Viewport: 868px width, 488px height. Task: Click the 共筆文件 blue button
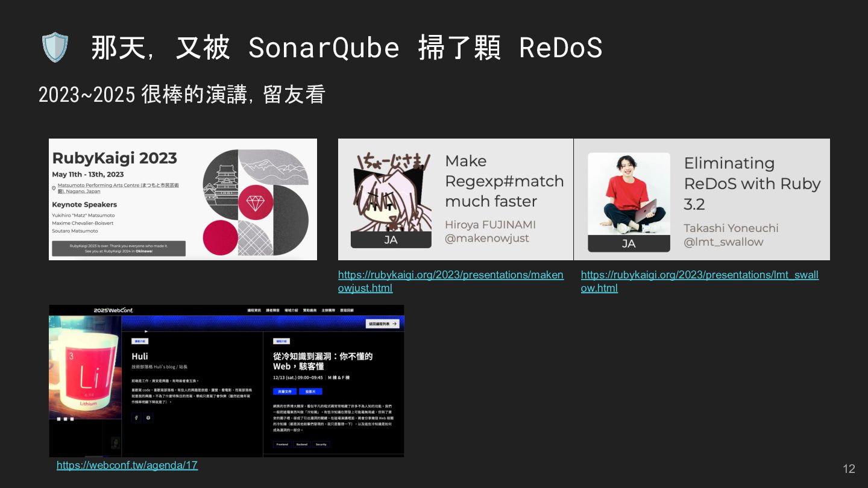(x=284, y=392)
